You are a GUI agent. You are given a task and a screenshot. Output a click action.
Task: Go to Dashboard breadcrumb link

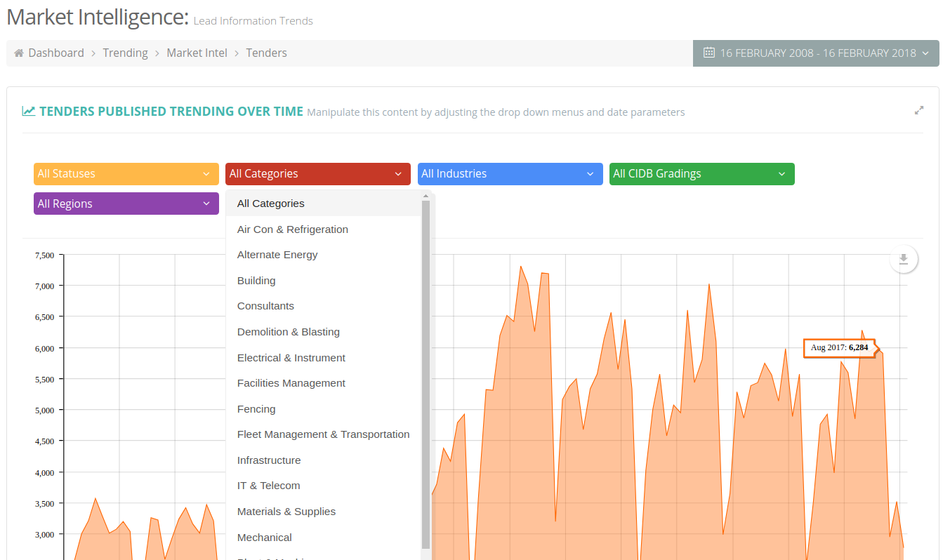[x=56, y=53]
